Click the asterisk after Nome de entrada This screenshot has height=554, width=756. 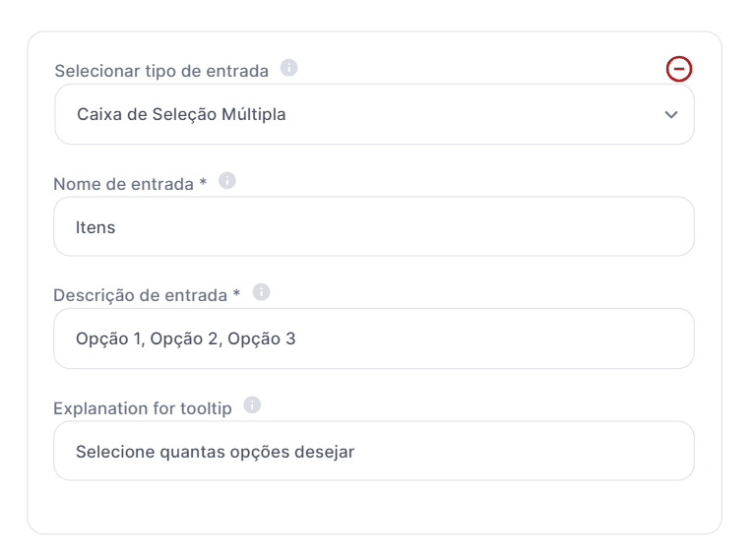coord(203,184)
